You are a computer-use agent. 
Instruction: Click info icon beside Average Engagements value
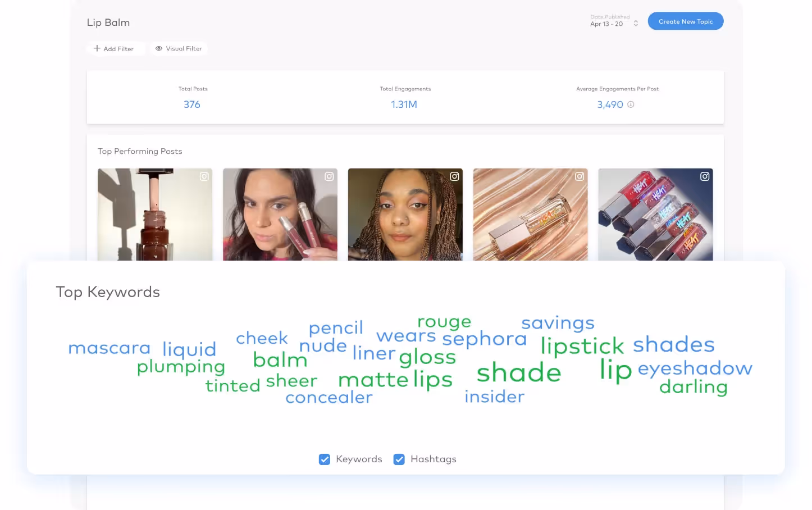tap(631, 104)
